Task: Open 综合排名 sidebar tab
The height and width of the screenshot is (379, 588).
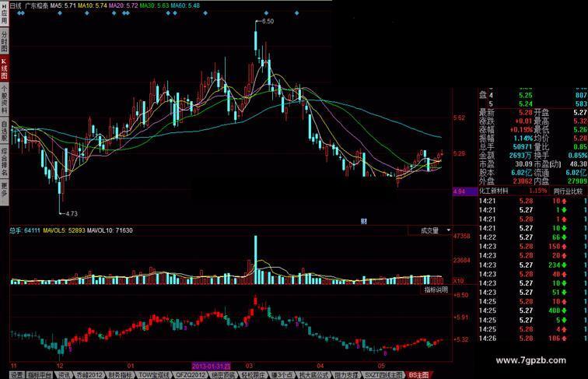Action: 4,162
